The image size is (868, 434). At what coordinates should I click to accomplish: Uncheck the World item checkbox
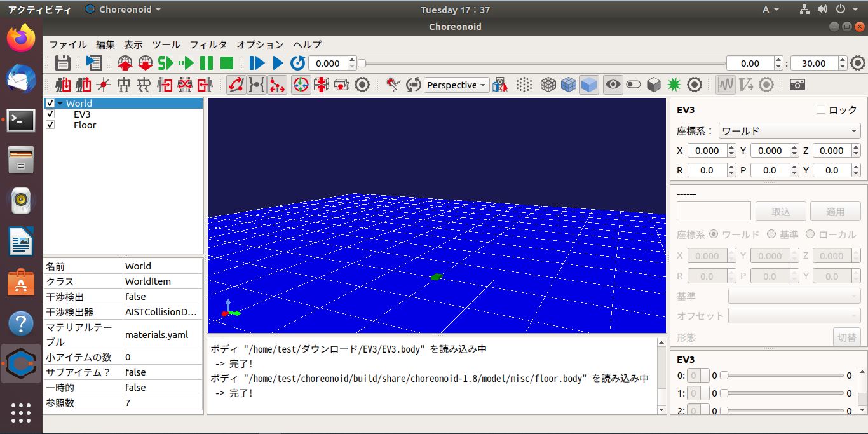[x=50, y=103]
